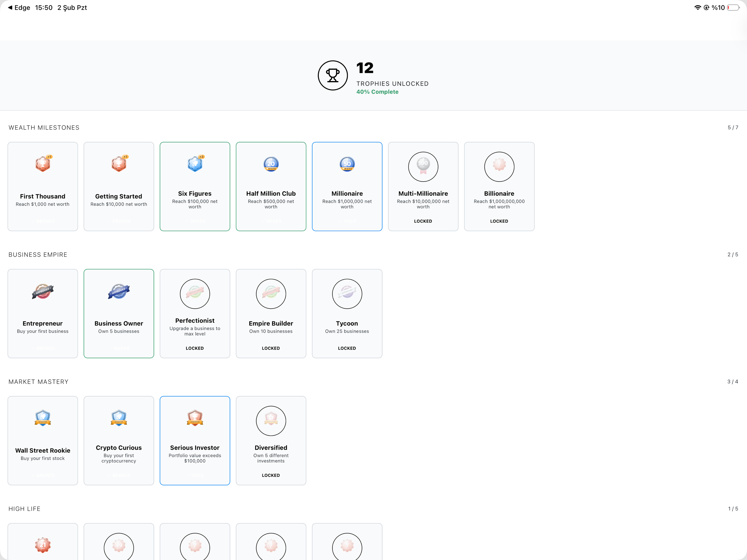Tap the locked Perfectionist badge icon
747x560 pixels.
[x=195, y=294]
